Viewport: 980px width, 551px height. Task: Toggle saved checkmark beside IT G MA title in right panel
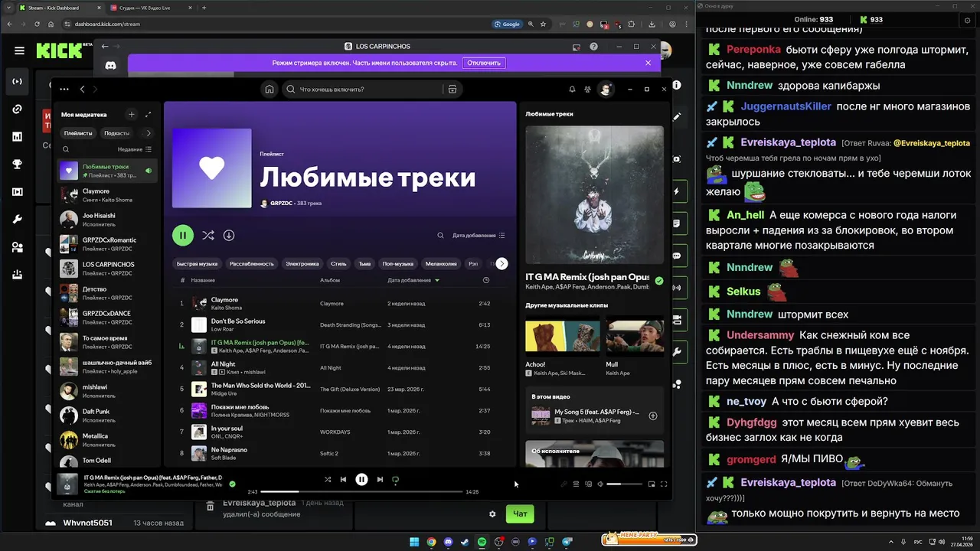(x=659, y=281)
